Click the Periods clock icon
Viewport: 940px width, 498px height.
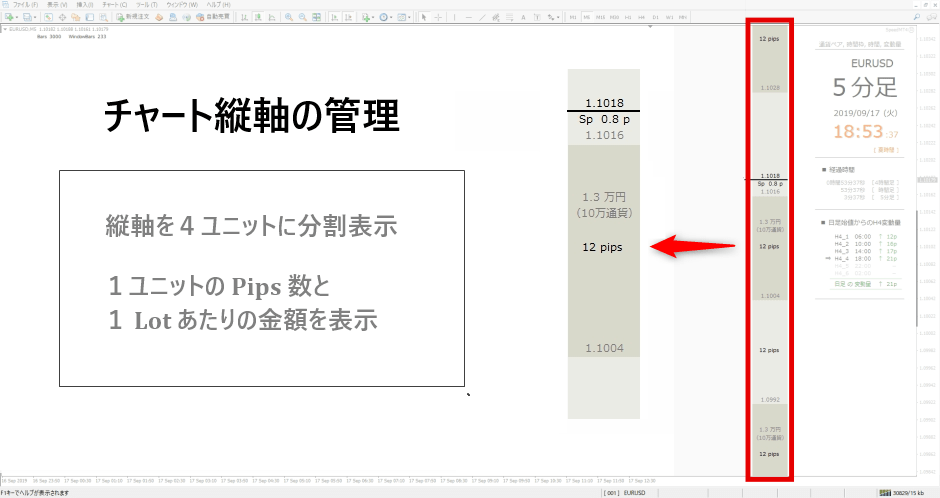[x=384, y=17]
